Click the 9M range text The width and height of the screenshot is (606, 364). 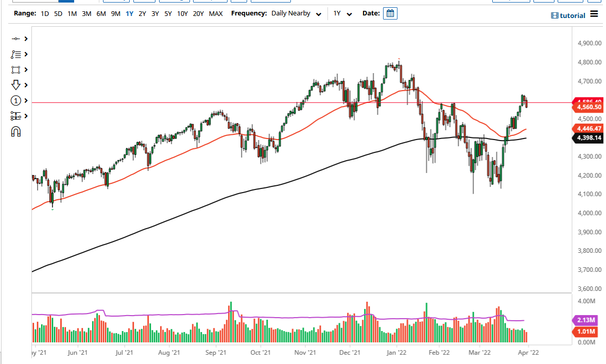tap(116, 13)
